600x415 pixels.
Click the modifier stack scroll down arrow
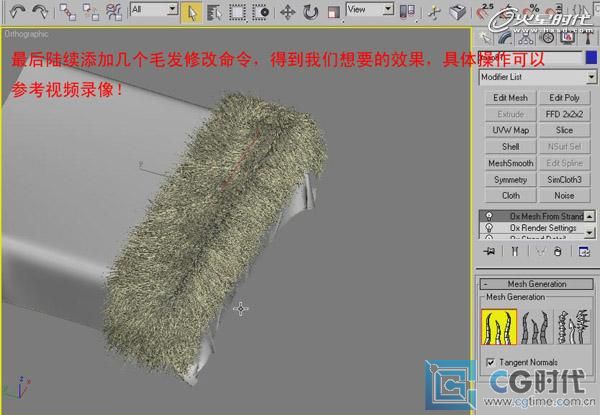[x=590, y=232]
